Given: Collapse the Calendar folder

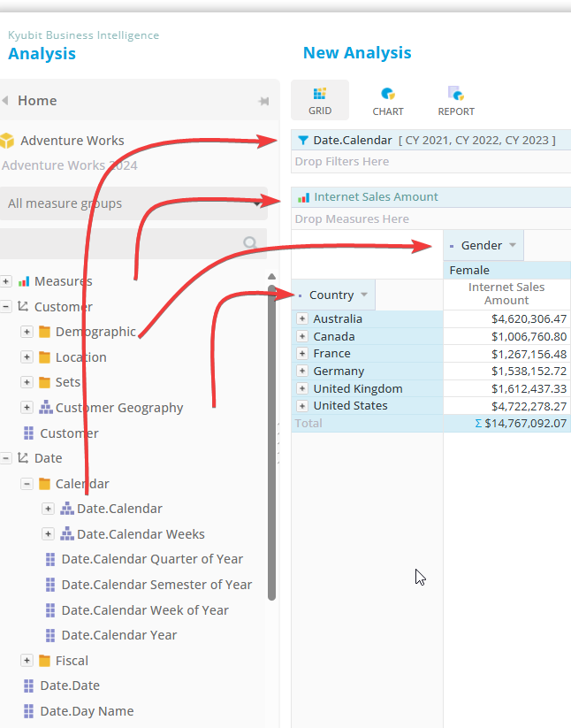Looking at the screenshot, I should pyautogui.click(x=27, y=484).
